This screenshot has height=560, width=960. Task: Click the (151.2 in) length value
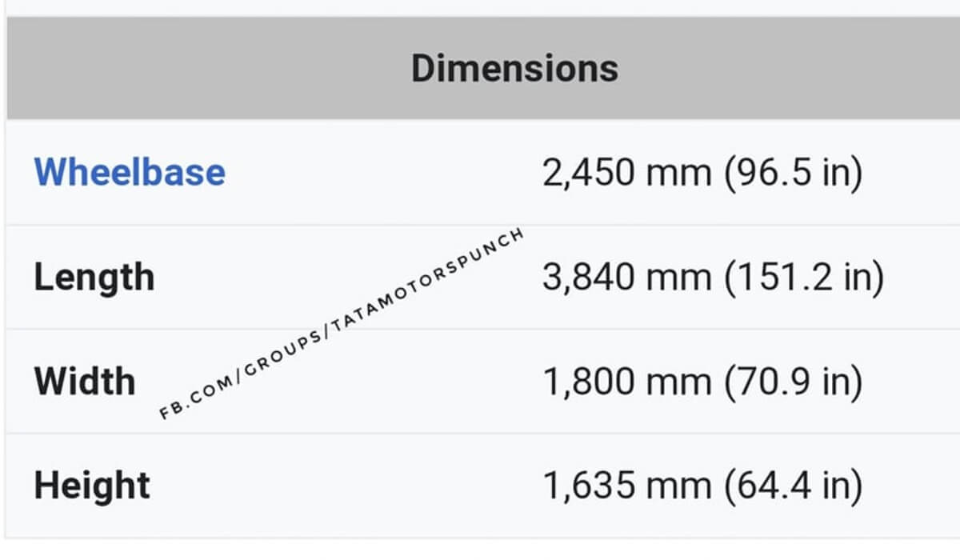(x=803, y=278)
